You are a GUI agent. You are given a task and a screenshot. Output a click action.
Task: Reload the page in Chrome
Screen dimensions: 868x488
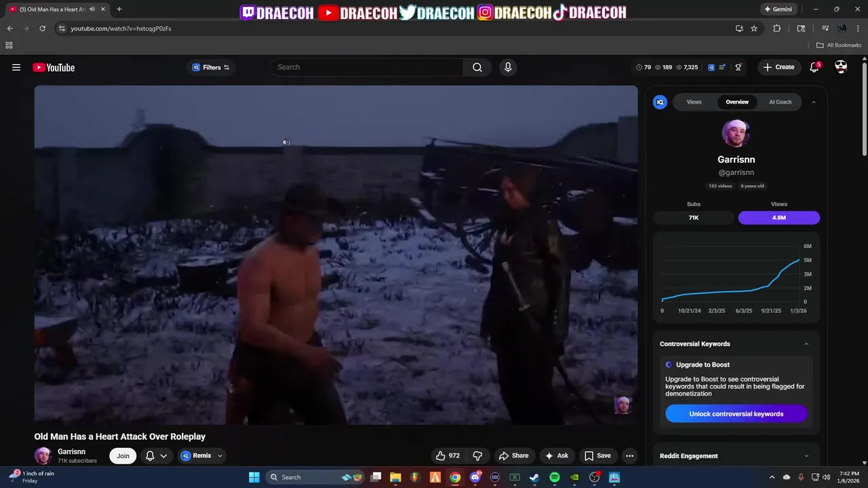(42, 28)
